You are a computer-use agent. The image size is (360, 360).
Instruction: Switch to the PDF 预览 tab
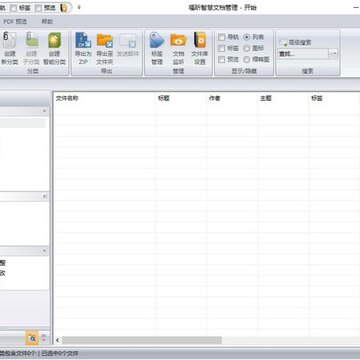point(15,22)
